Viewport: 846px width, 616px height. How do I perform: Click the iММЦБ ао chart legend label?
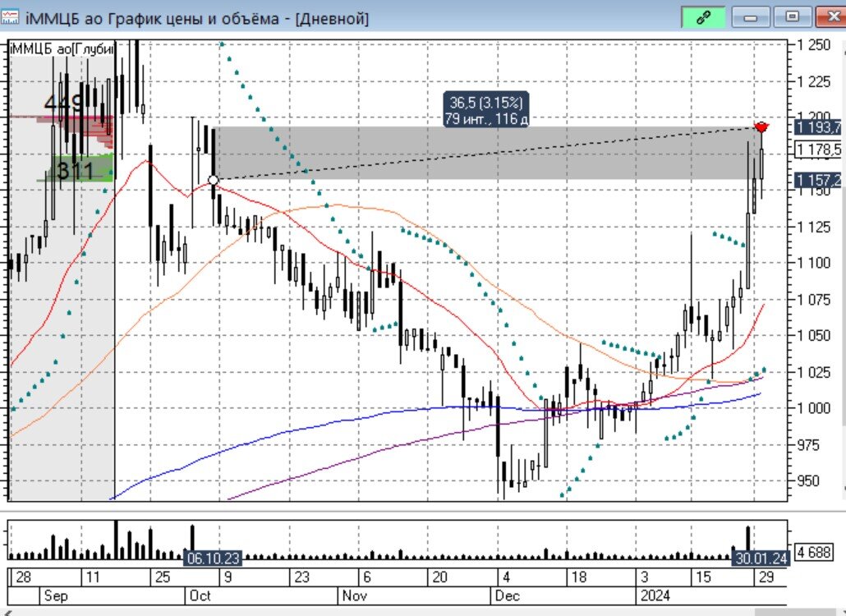coord(62,48)
